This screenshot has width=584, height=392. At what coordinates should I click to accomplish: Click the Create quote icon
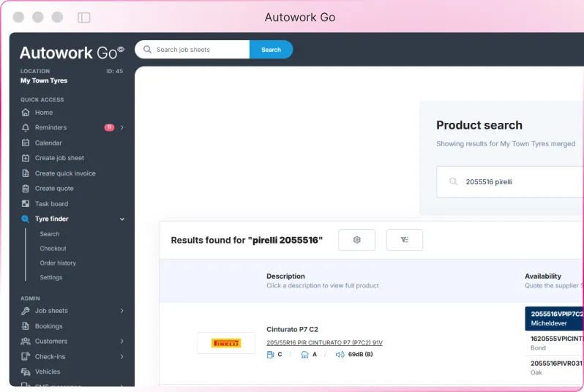click(26, 189)
